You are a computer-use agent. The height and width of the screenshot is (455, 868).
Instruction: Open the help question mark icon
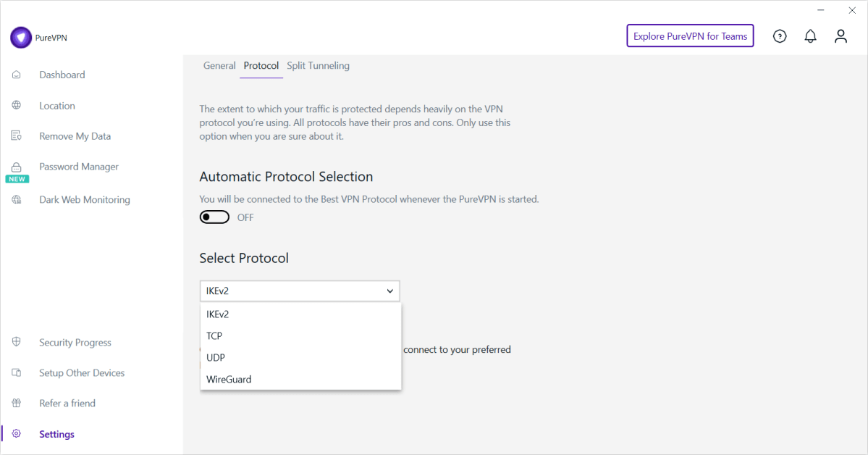point(780,36)
